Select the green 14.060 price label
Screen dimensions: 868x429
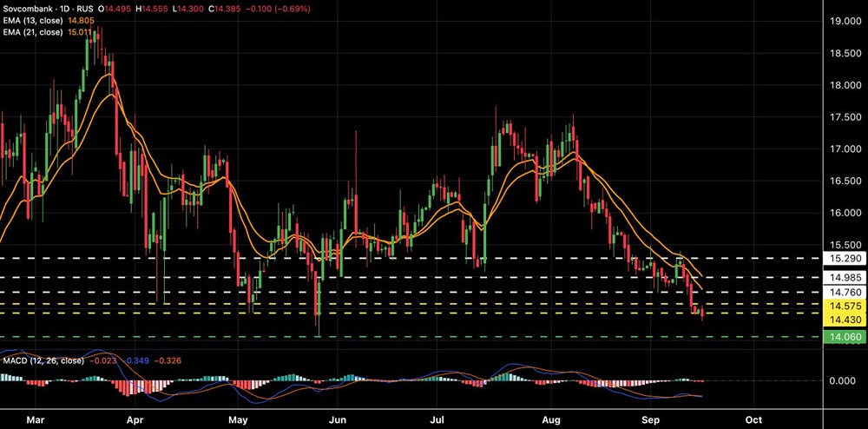845,337
